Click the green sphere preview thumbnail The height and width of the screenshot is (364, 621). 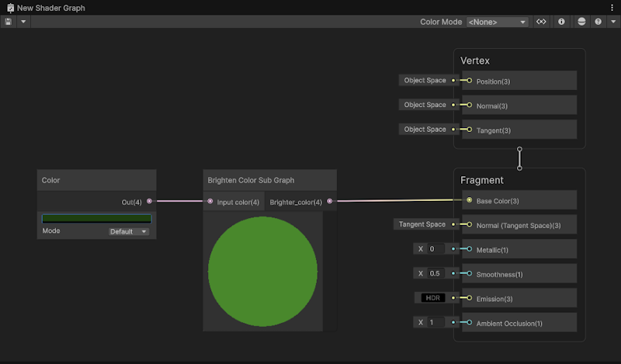click(x=262, y=271)
